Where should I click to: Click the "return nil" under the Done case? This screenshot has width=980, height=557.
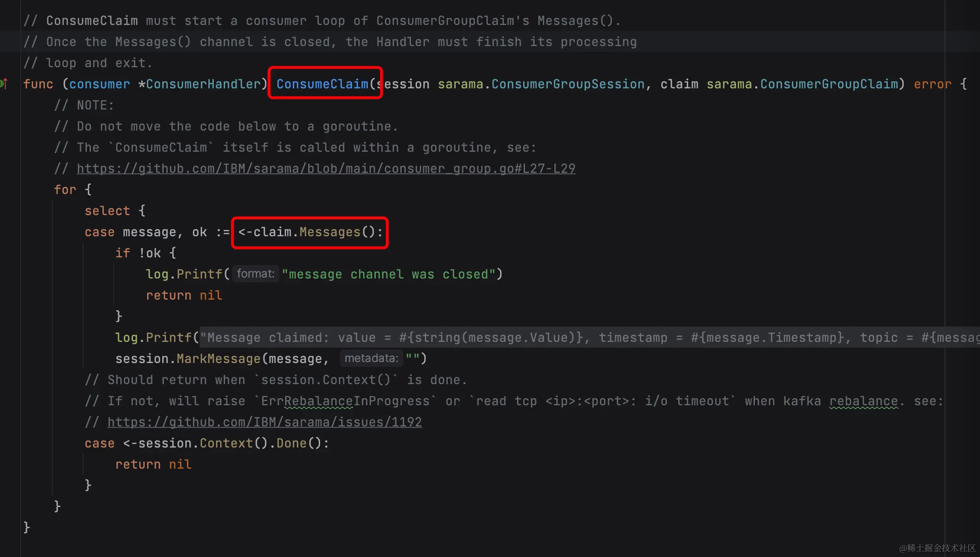[153, 464]
